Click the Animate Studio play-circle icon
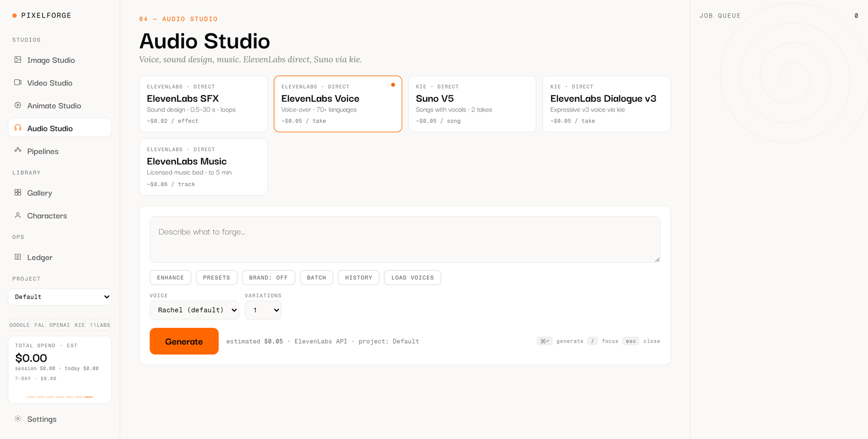Viewport: 868px width, 439px height. pos(18,105)
